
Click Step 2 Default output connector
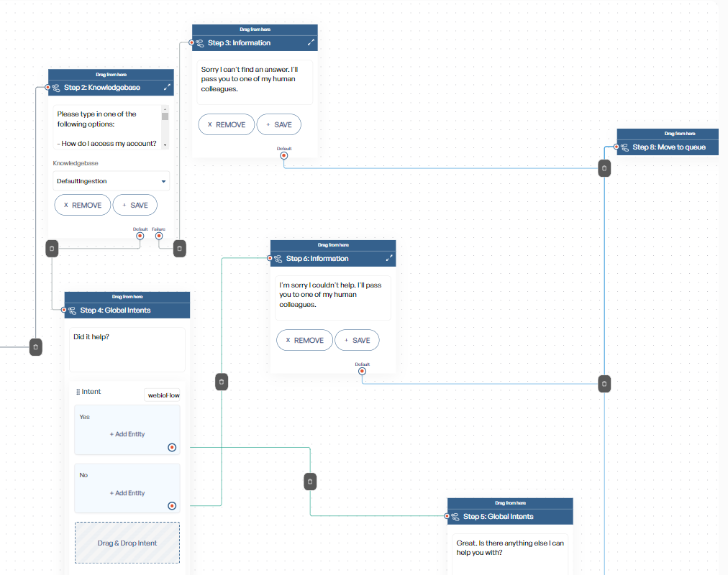coord(140,236)
